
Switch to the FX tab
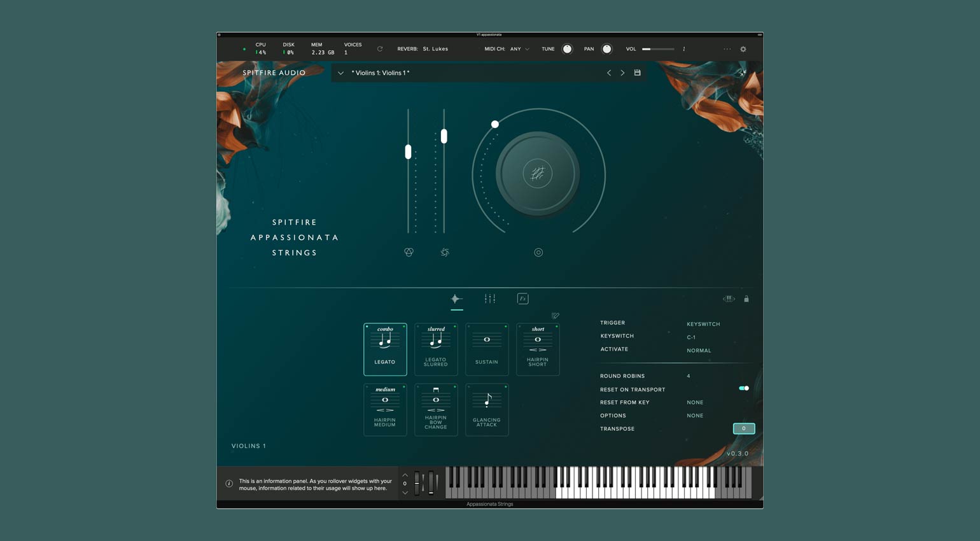tap(522, 299)
